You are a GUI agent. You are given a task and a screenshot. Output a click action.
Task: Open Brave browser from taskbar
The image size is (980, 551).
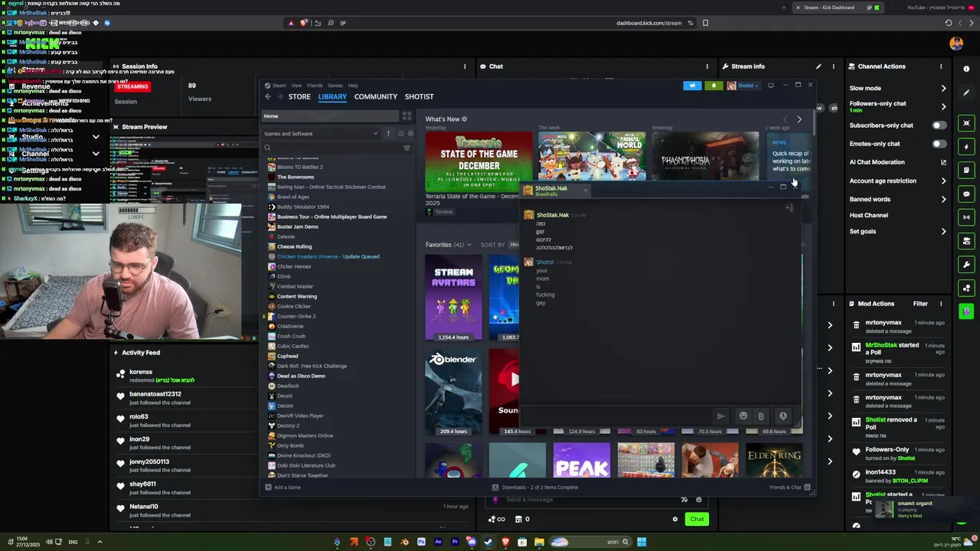click(505, 542)
